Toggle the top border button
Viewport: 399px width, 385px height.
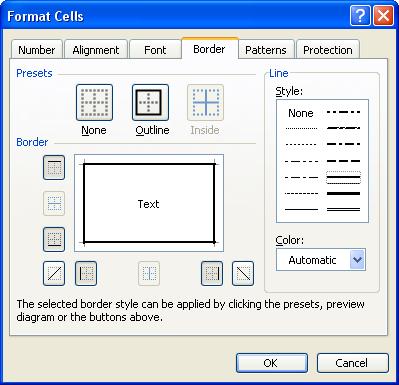click(54, 168)
